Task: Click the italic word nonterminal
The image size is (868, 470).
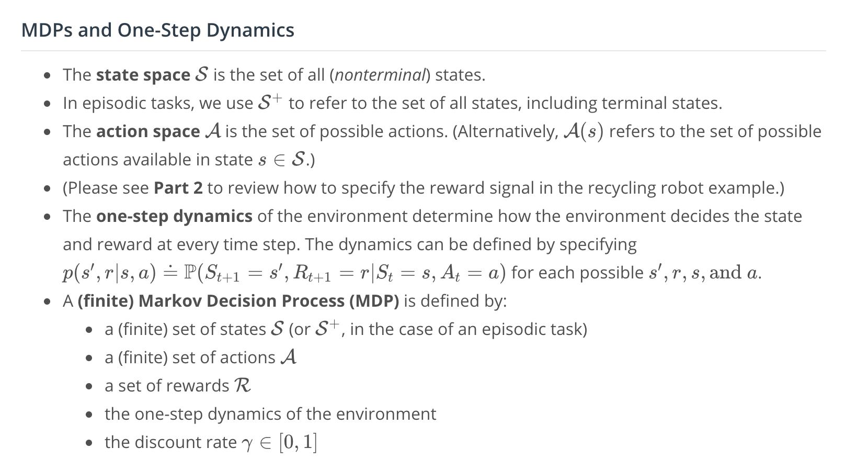Action: point(380,75)
